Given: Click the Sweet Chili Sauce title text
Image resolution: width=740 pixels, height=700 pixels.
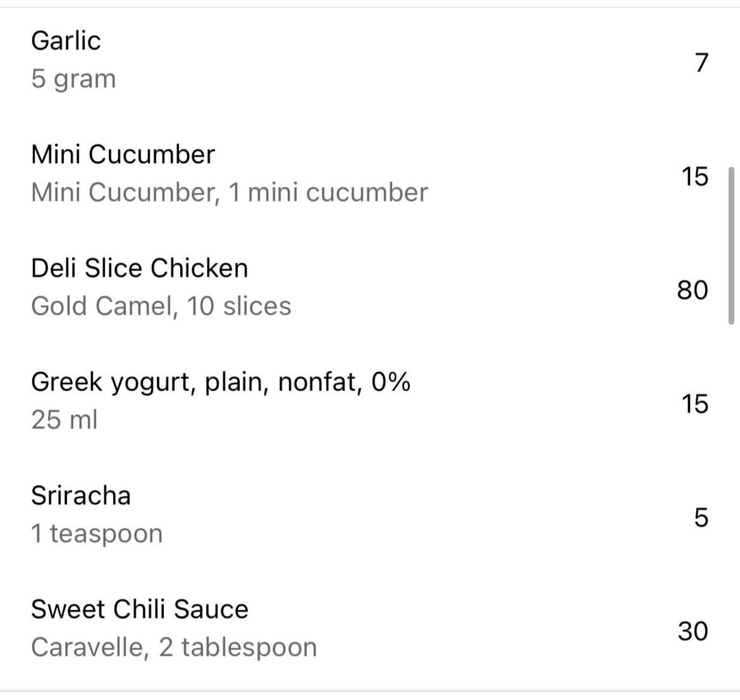Looking at the screenshot, I should [139, 609].
